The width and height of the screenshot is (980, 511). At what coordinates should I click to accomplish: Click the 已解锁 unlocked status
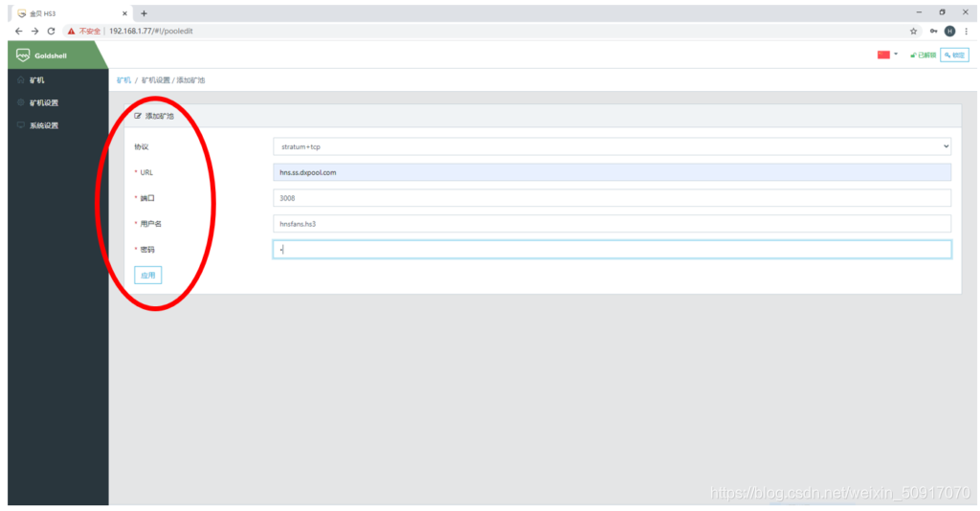point(924,55)
